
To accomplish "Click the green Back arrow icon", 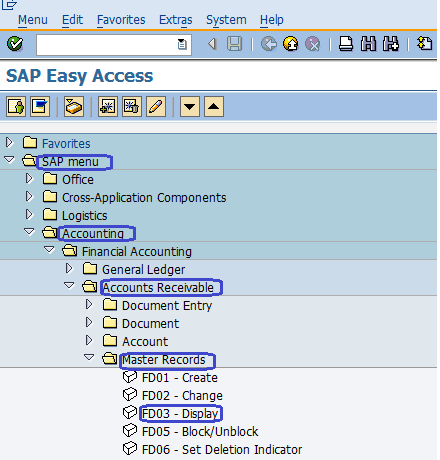I will click(x=269, y=44).
